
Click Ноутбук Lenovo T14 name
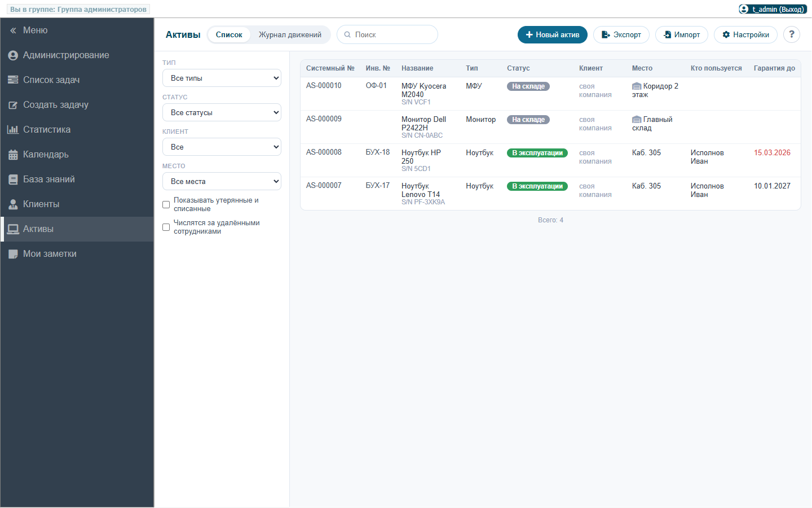(x=421, y=190)
